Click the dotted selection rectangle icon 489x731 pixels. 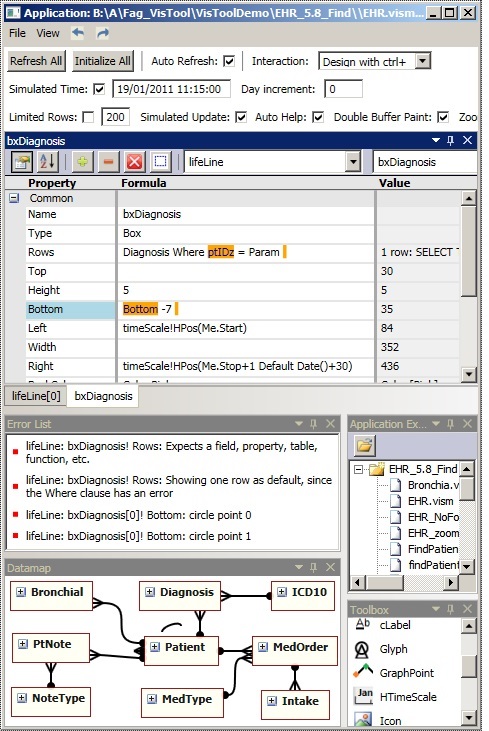(x=160, y=162)
